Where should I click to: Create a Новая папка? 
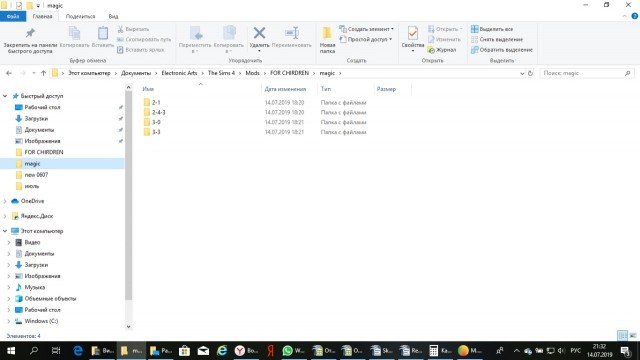pos(327,40)
